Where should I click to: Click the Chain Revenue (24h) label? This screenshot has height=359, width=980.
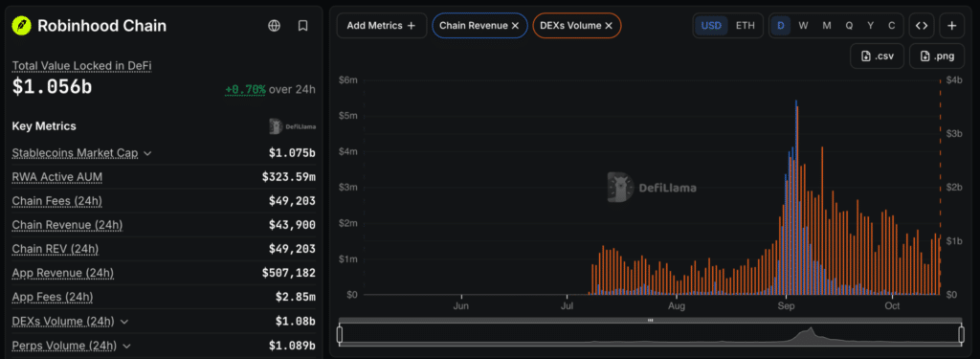pos(68,225)
